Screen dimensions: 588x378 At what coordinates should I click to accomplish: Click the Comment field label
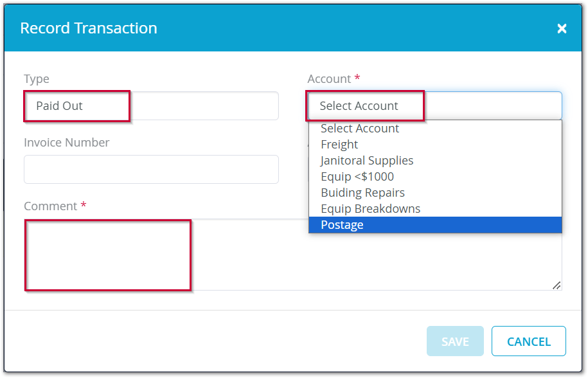click(x=50, y=206)
